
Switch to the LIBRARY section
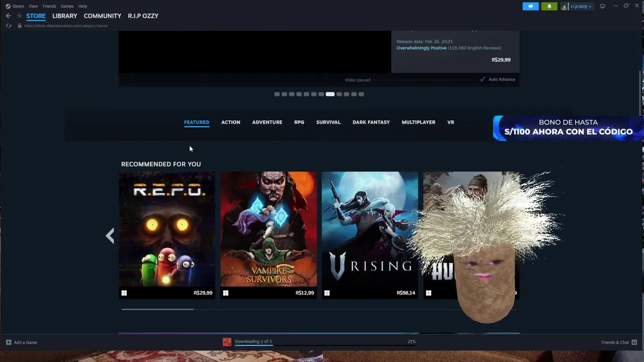pyautogui.click(x=65, y=16)
